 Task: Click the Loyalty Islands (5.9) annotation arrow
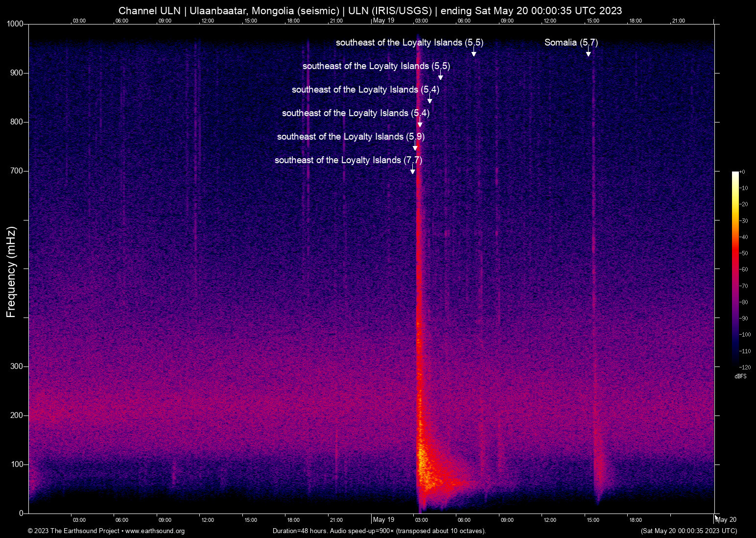tap(416, 146)
